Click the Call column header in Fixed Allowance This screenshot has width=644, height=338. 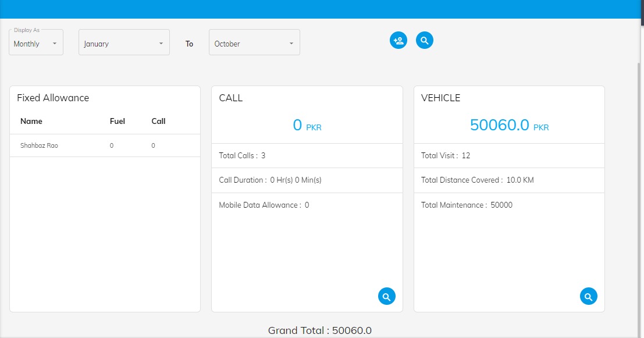tap(158, 121)
